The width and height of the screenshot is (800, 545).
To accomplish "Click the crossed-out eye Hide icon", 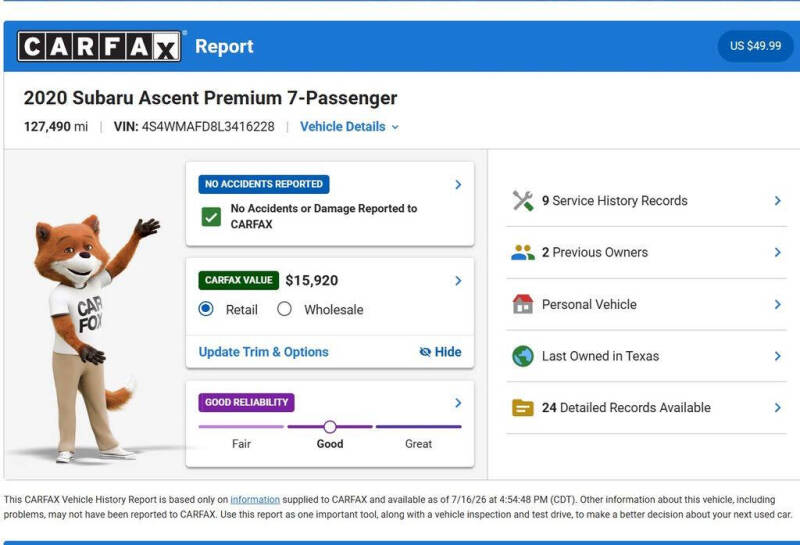I will pos(425,352).
